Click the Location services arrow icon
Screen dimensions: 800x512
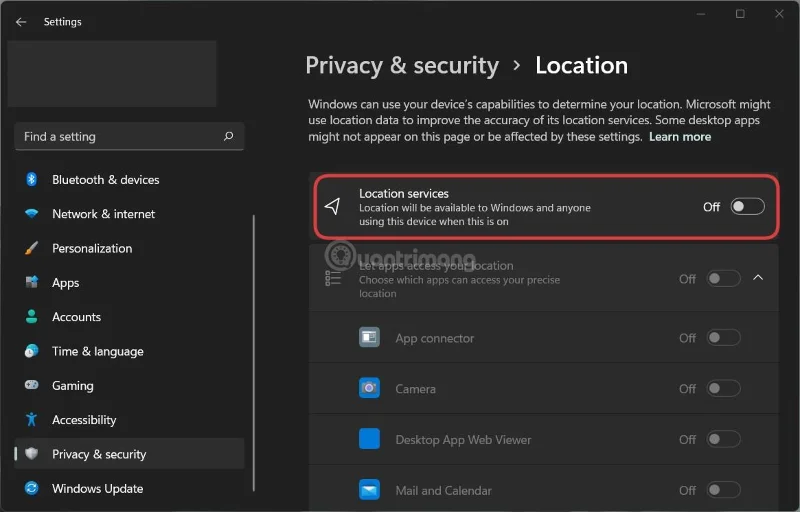pyautogui.click(x=333, y=207)
